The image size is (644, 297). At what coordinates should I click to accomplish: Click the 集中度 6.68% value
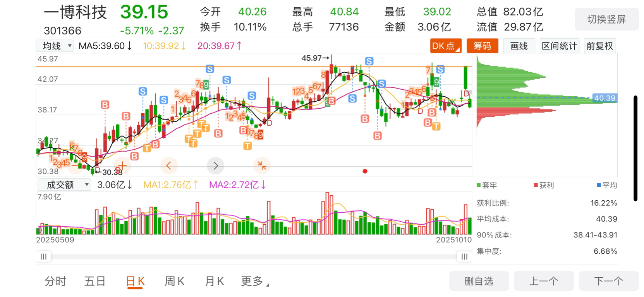[605, 251]
